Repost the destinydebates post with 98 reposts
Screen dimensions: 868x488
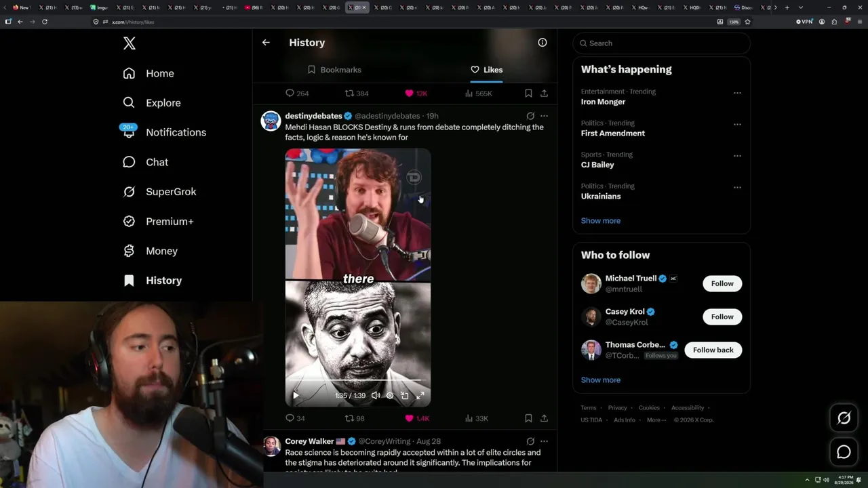[x=355, y=418]
